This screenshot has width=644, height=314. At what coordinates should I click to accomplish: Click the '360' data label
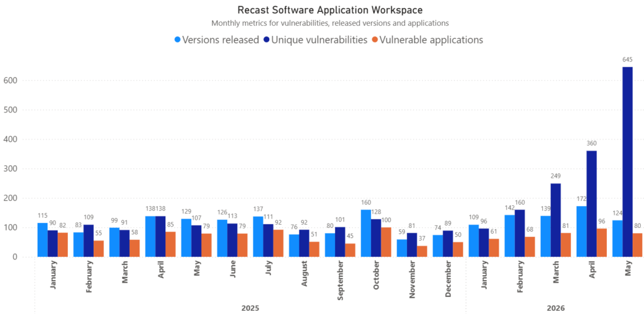591,143
